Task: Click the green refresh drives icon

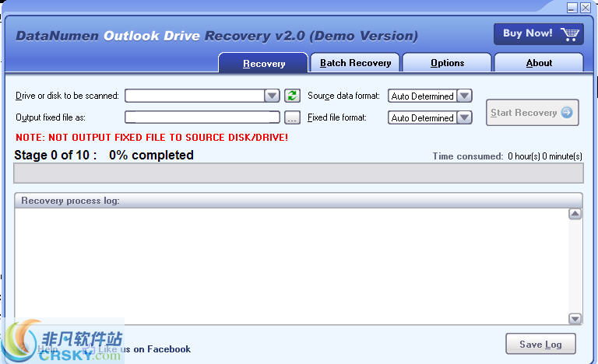Action: 292,96
